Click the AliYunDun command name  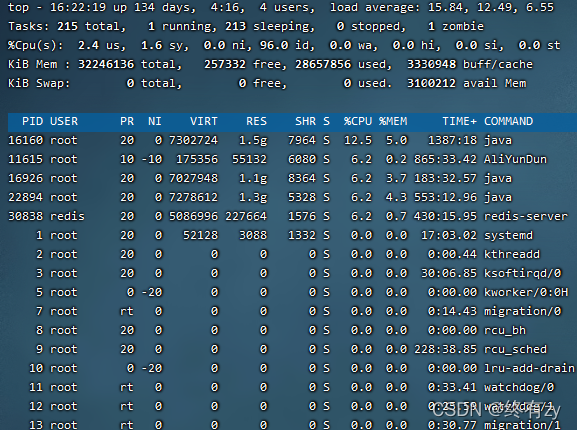pyautogui.click(x=515, y=159)
